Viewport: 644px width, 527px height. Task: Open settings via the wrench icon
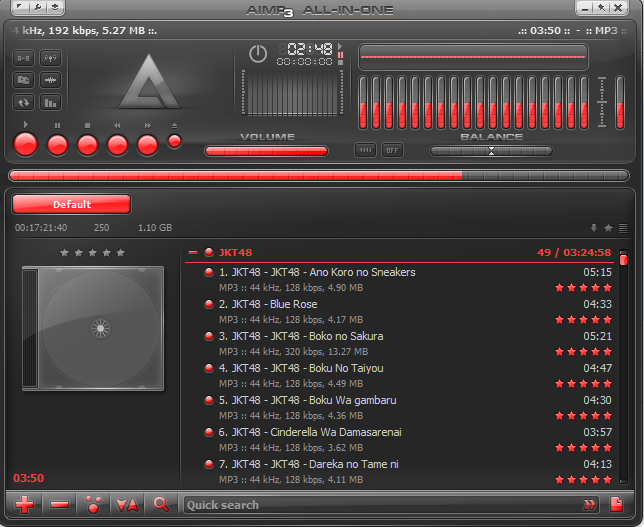click(x=38, y=7)
